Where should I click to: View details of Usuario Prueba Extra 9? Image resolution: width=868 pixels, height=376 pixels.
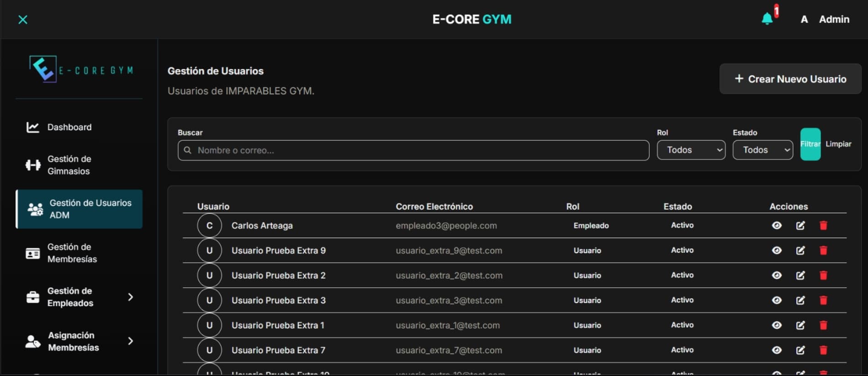[x=777, y=250]
